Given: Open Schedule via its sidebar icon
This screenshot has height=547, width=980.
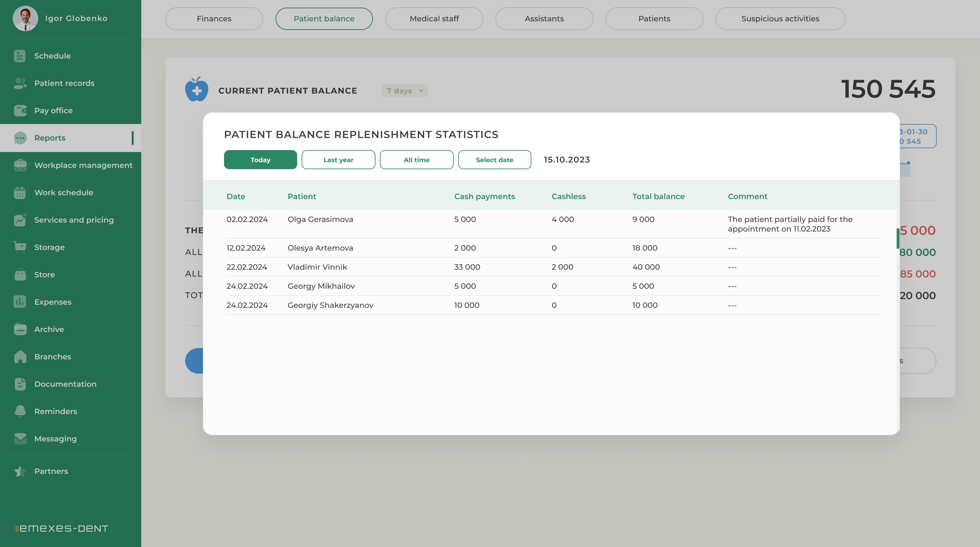Looking at the screenshot, I should tap(20, 56).
